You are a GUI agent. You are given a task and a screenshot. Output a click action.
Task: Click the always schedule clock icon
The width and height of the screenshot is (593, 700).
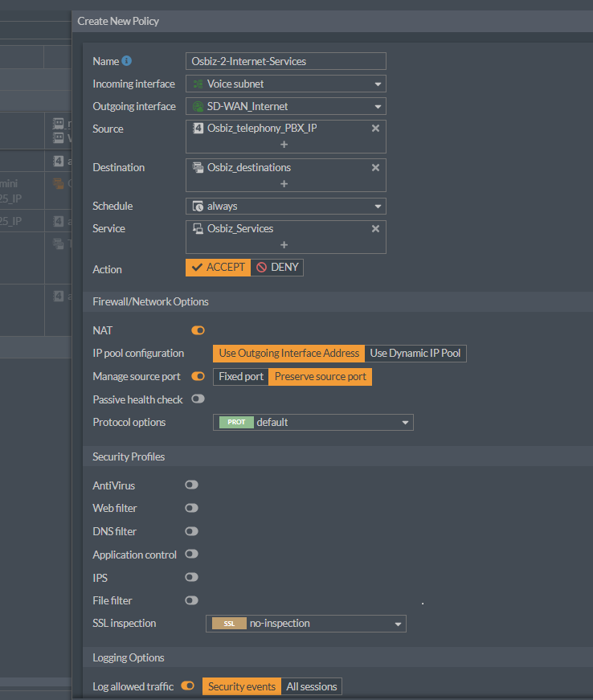pos(198,206)
